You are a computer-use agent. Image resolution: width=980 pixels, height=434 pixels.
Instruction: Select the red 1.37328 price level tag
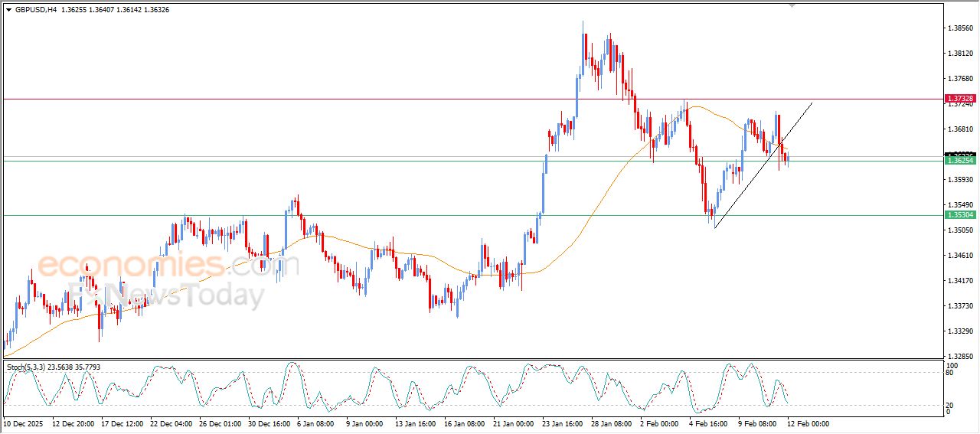point(959,99)
